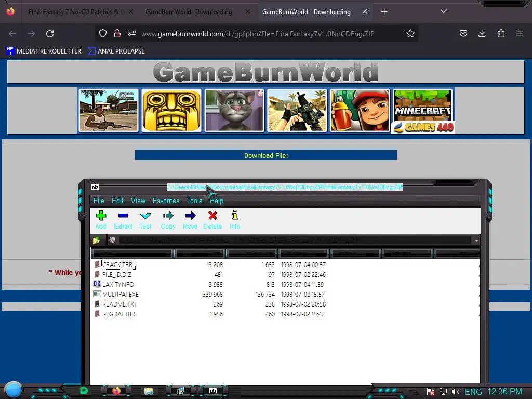The image size is (532, 399).
Task: Select the FILE_ID.DIZ file
Action: pos(117,274)
